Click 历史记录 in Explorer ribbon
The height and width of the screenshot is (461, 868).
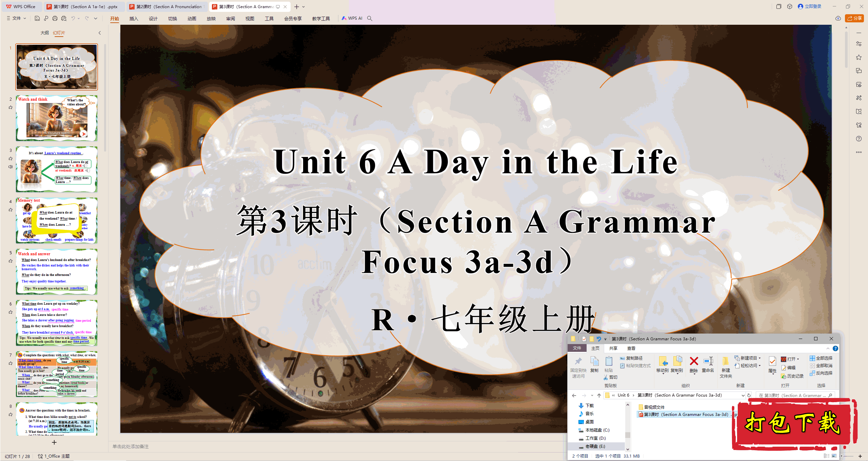pyautogui.click(x=793, y=376)
